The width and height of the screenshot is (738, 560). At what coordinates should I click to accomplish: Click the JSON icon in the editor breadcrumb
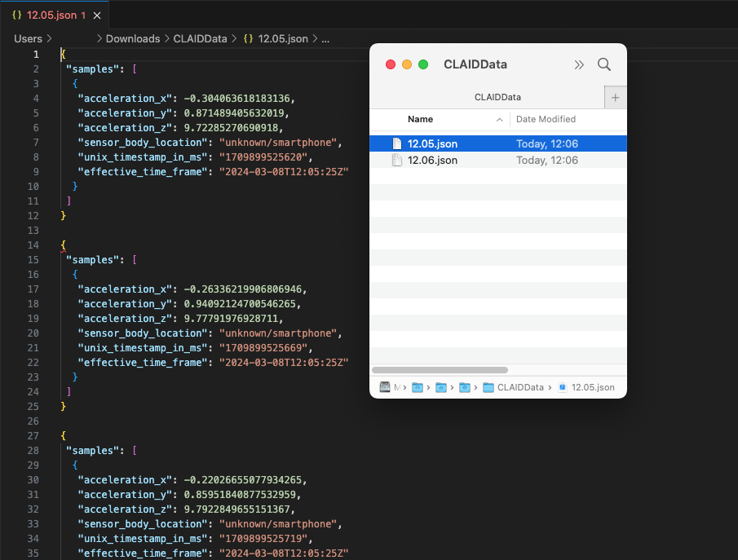[x=248, y=38]
